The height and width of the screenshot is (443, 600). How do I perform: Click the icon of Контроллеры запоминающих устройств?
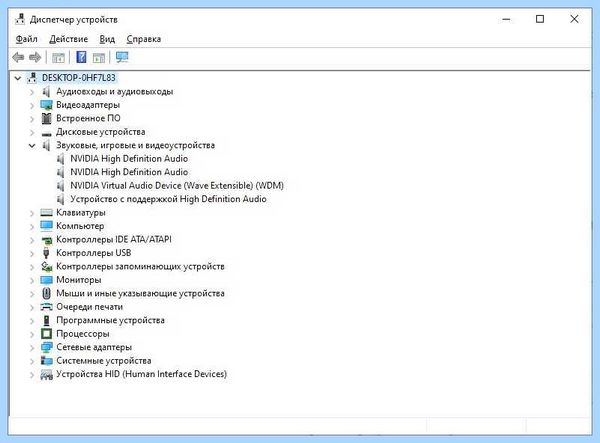click(x=46, y=266)
